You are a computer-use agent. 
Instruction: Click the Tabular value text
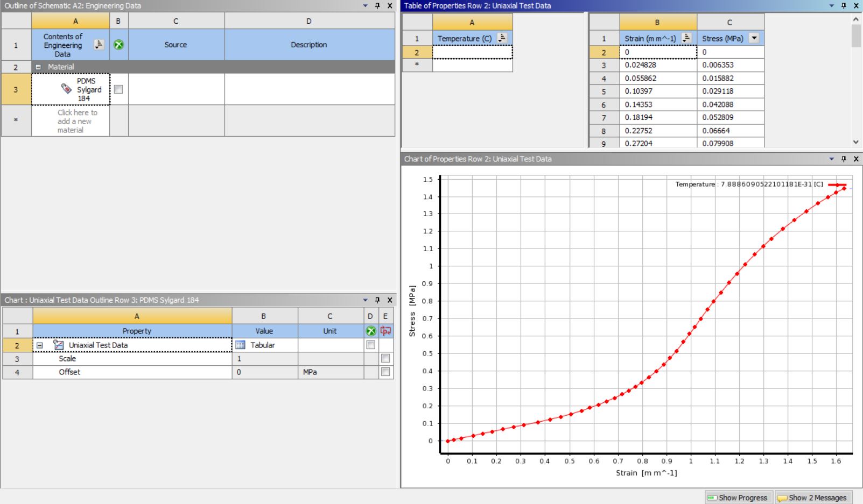(x=263, y=345)
